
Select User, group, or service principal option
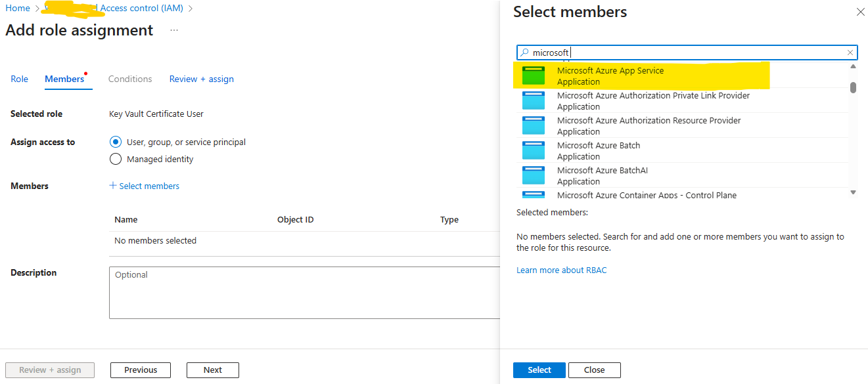[x=116, y=142]
